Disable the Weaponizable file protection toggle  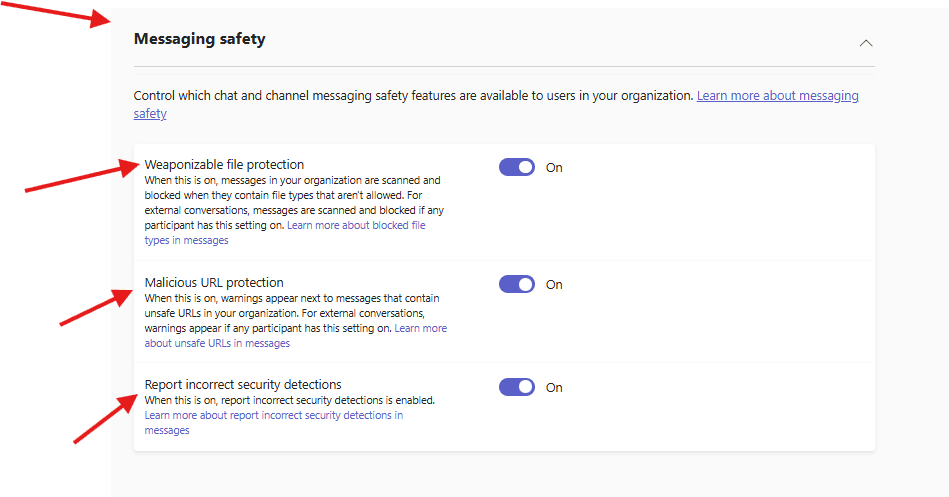click(x=517, y=167)
